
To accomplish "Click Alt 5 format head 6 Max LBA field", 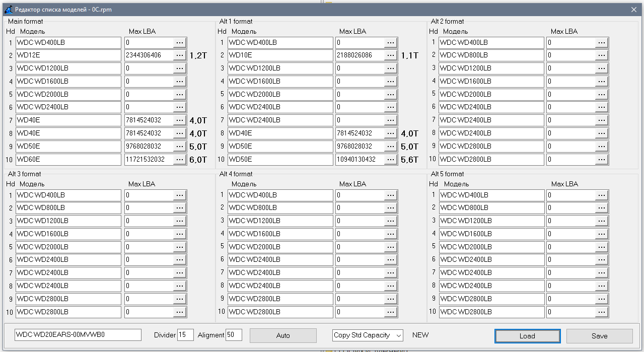I will click(x=571, y=260).
